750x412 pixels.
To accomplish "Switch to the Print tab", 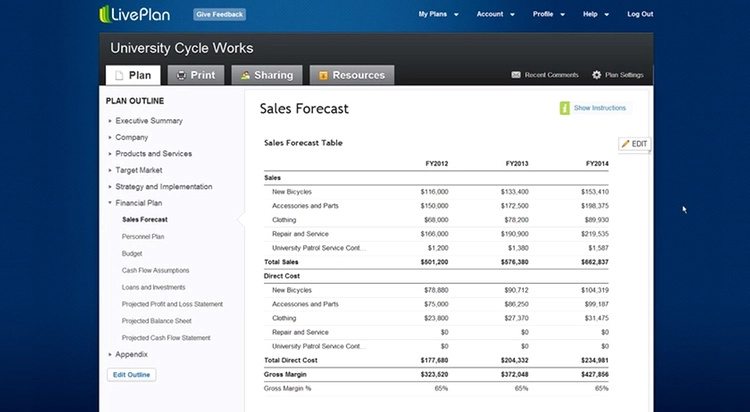I will (195, 75).
